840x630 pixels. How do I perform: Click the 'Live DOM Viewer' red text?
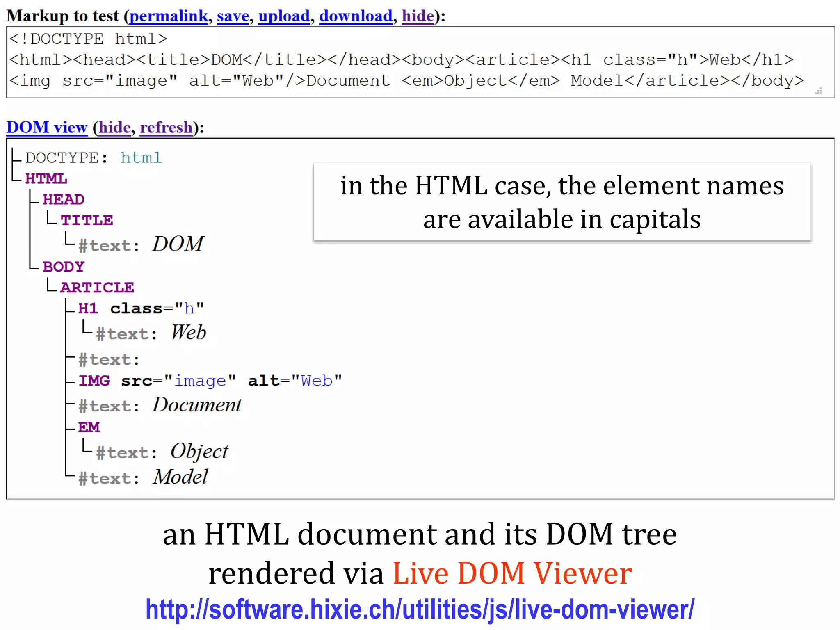[x=512, y=573]
